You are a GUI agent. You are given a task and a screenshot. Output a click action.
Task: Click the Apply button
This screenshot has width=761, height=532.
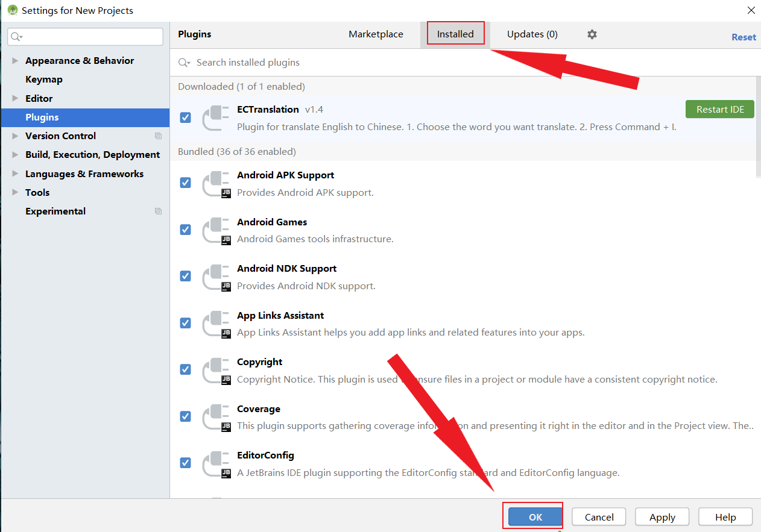pyautogui.click(x=662, y=517)
